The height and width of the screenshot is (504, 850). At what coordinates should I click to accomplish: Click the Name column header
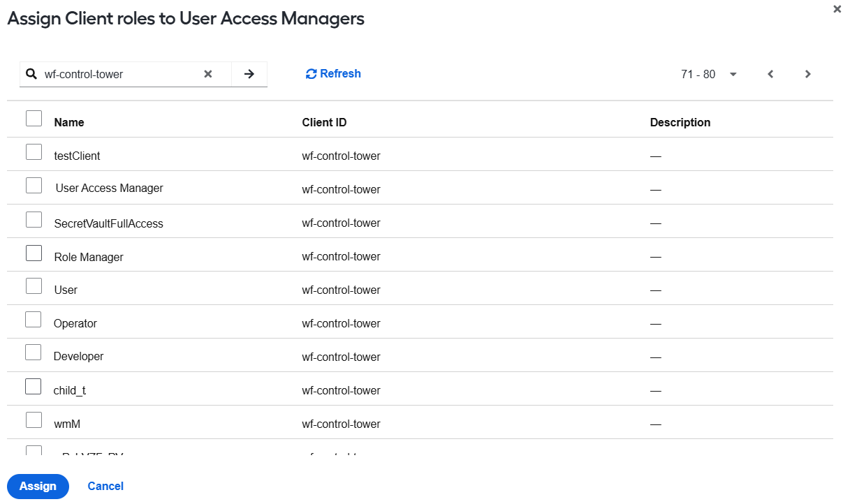tap(69, 122)
